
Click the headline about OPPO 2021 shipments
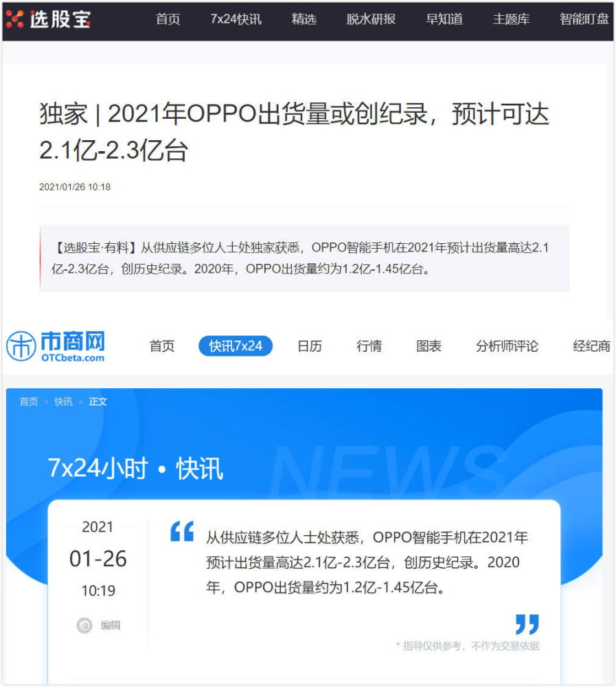pos(294,132)
